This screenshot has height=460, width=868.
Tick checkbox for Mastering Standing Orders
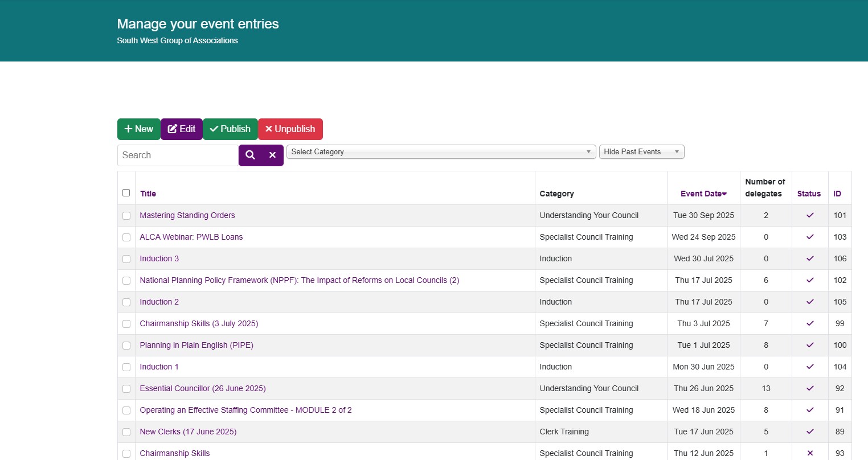[126, 216]
